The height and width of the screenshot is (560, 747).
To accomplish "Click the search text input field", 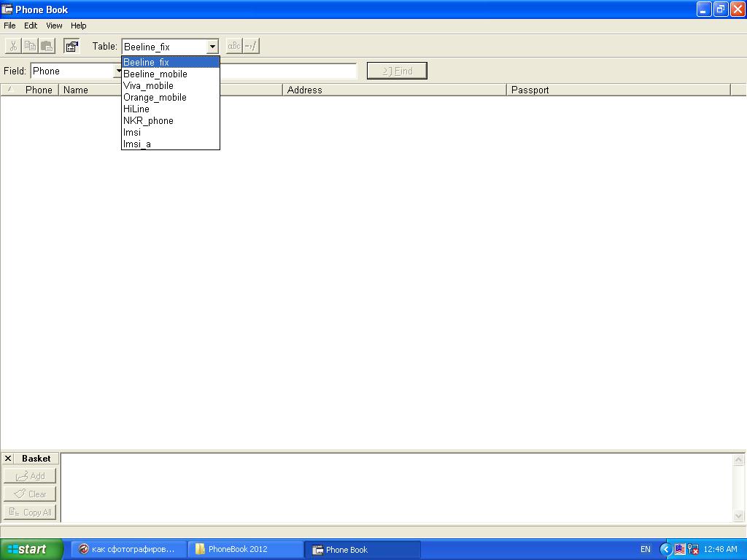I will click(x=288, y=71).
